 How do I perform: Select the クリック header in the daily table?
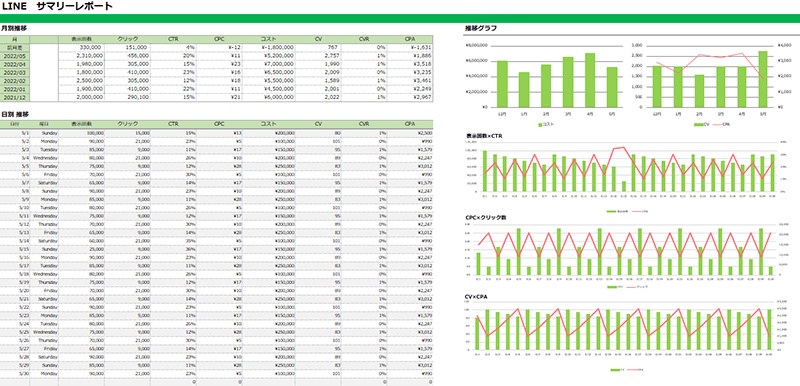128,124
